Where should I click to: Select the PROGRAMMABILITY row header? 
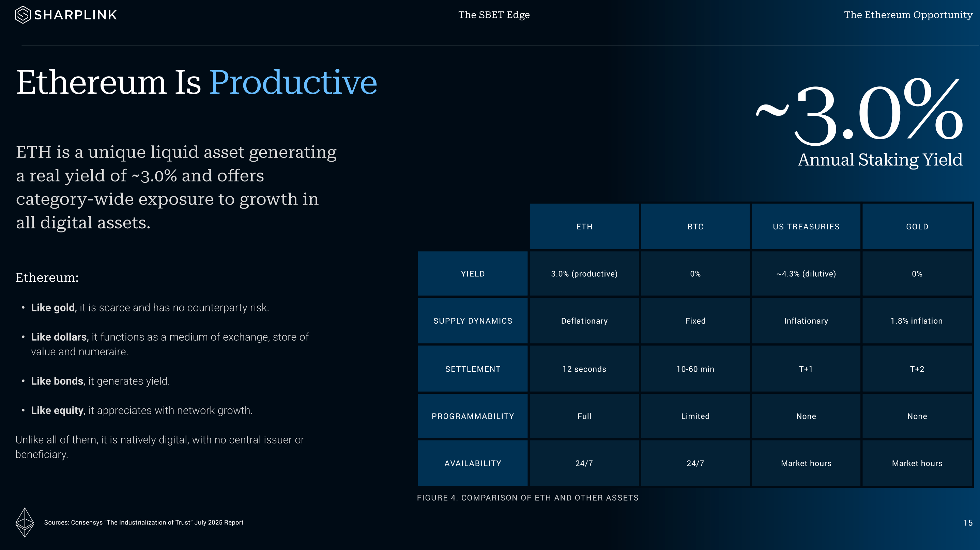473,416
